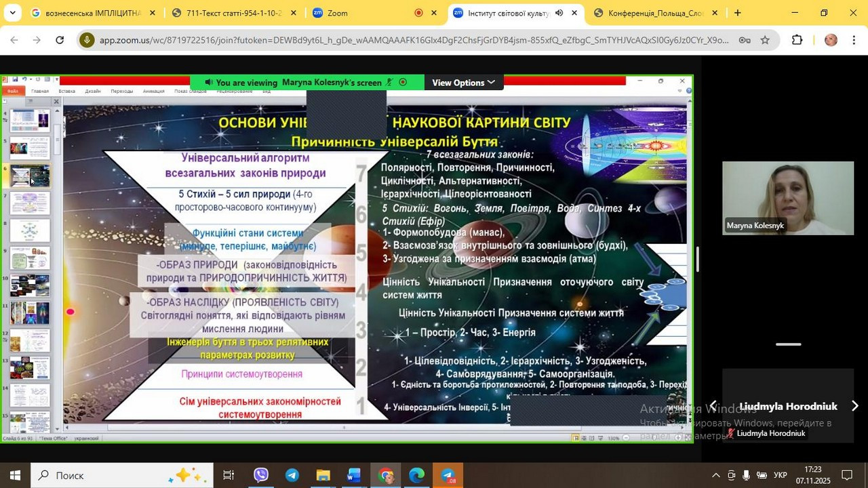Screen dimensions: 868x488
Task: Bookmark this page with the star icon
Action: [x=765, y=41]
